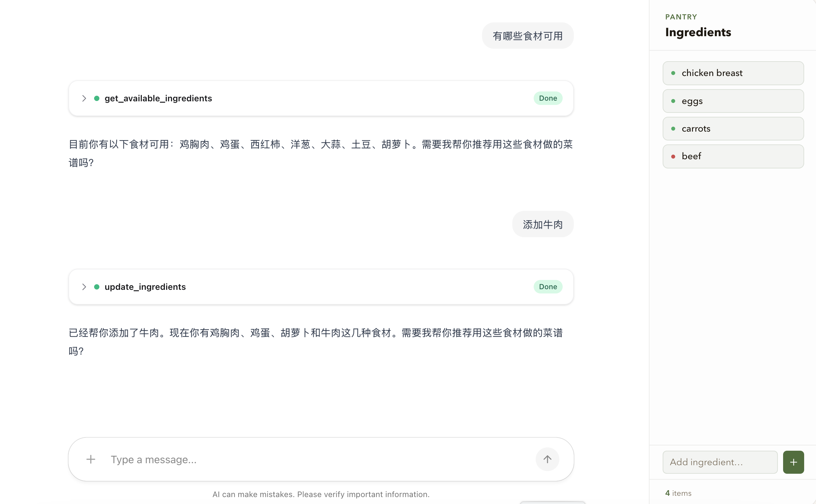Click the Done badge on get_available_ingredients
Viewport: 816px width, 504px height.
tap(548, 98)
